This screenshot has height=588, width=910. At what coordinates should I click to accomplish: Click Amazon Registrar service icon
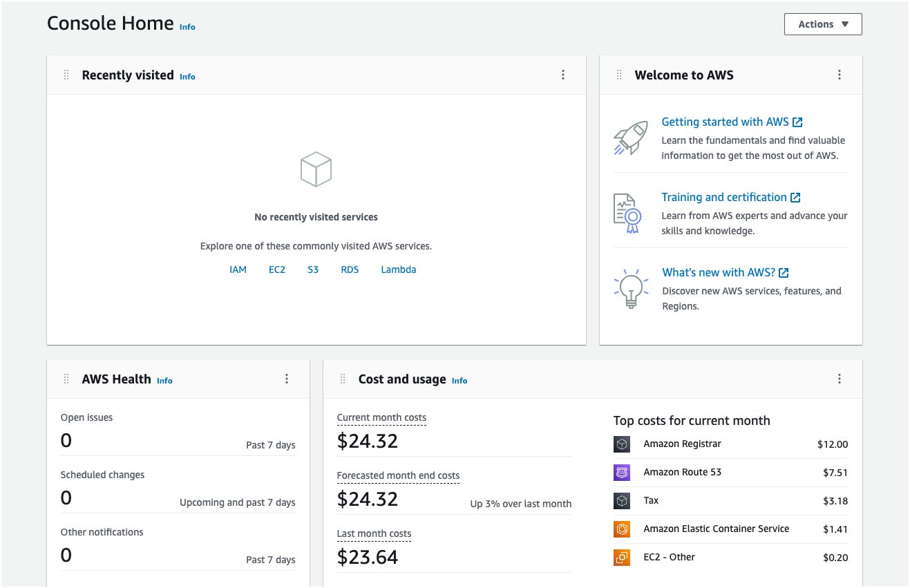tap(622, 444)
